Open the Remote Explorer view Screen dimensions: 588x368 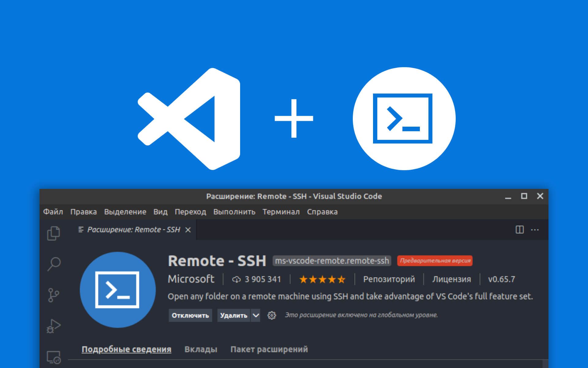click(54, 357)
